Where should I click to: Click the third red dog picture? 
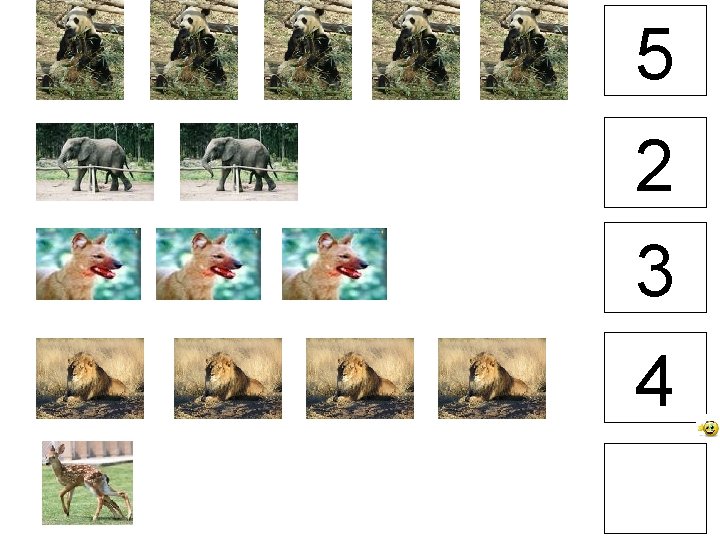pos(334,264)
